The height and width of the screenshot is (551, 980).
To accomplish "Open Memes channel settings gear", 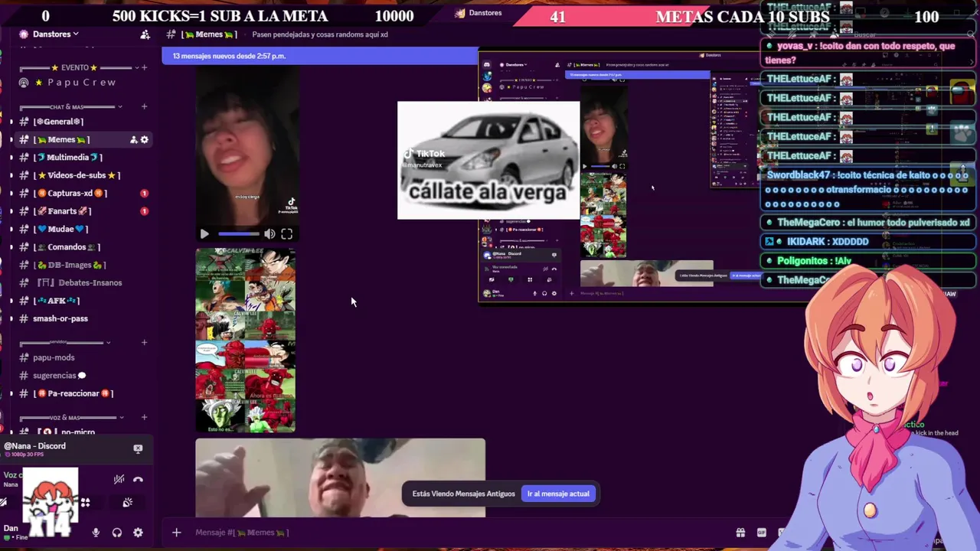I will tap(144, 139).
